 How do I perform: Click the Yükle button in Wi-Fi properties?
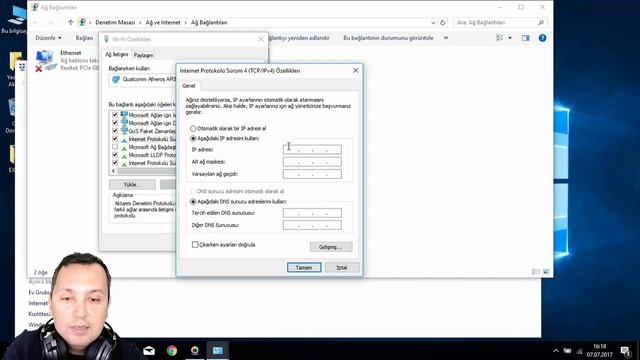tap(132, 184)
